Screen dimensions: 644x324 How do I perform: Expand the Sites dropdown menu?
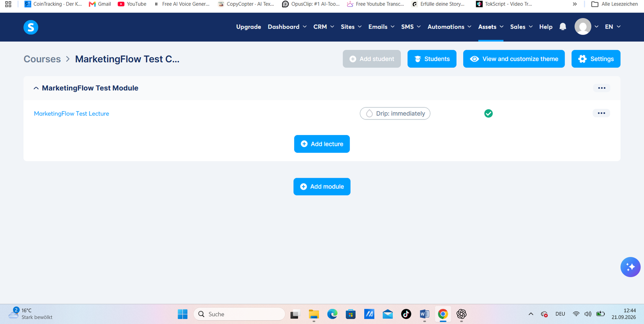click(x=351, y=27)
